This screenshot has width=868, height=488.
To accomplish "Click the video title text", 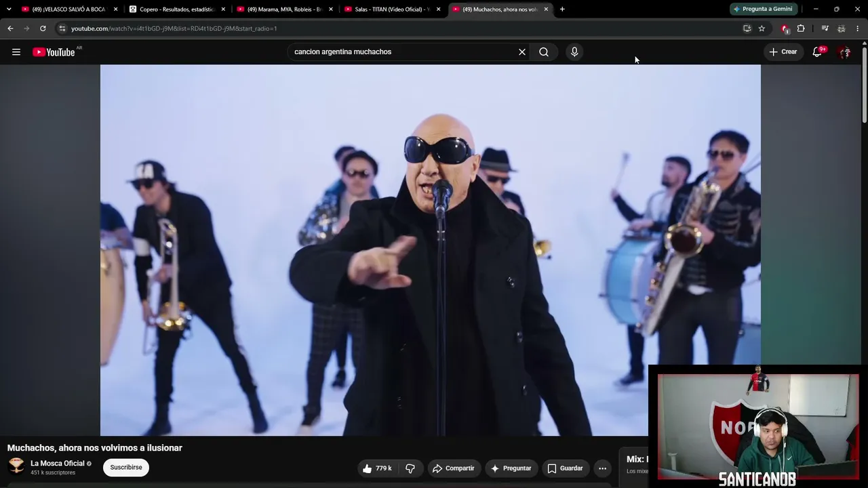I will click(x=95, y=448).
